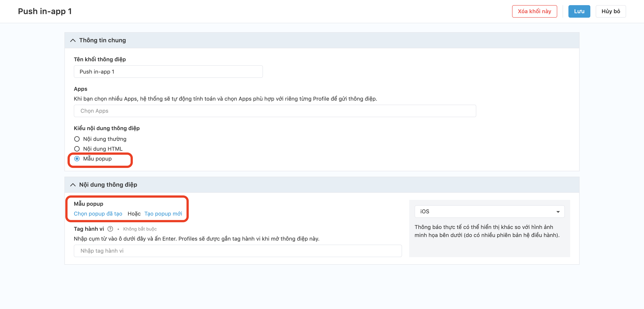
Task: Click the Nội dung thông điệp header title
Action: click(108, 185)
